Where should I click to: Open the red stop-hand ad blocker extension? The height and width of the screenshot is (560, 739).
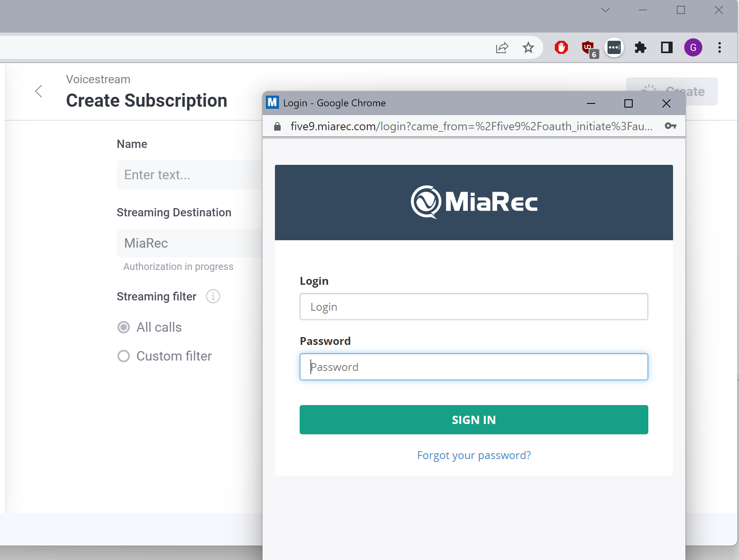(x=561, y=48)
